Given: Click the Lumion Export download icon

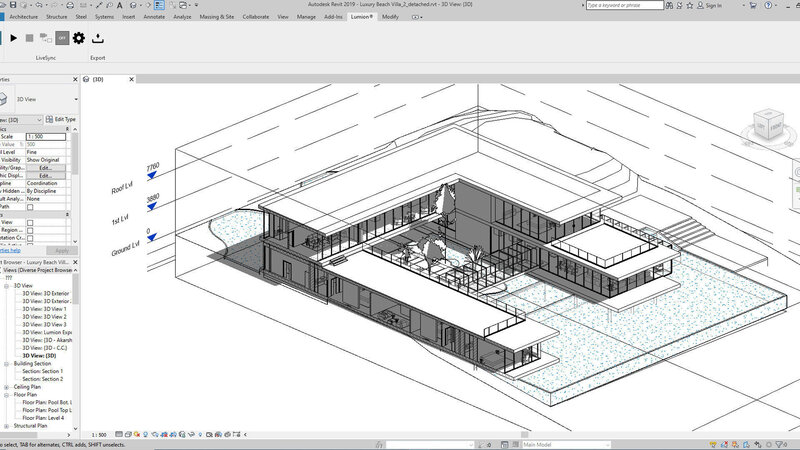Looking at the screenshot, I should coord(98,38).
